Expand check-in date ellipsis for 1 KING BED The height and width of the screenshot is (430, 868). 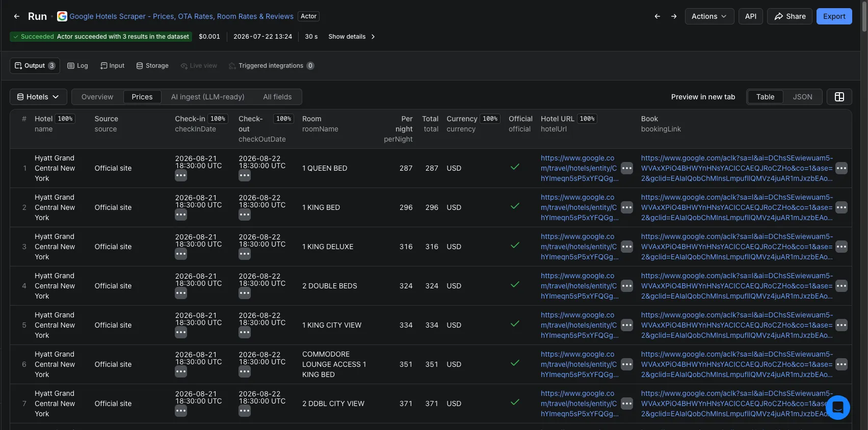click(181, 215)
